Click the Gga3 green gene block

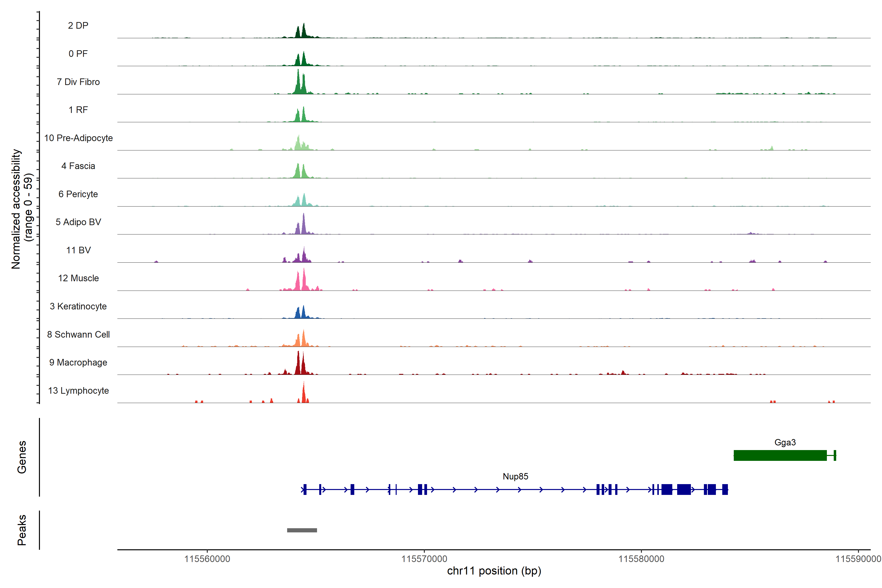tap(780, 455)
